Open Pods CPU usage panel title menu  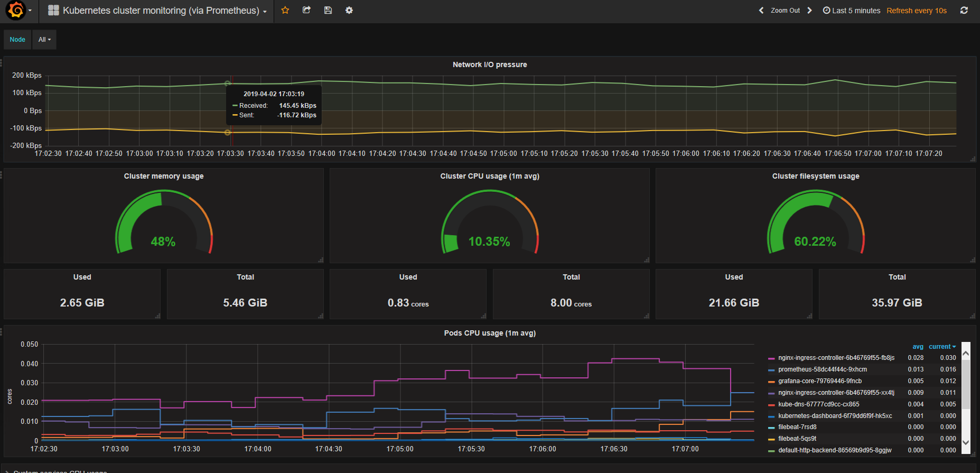point(490,333)
